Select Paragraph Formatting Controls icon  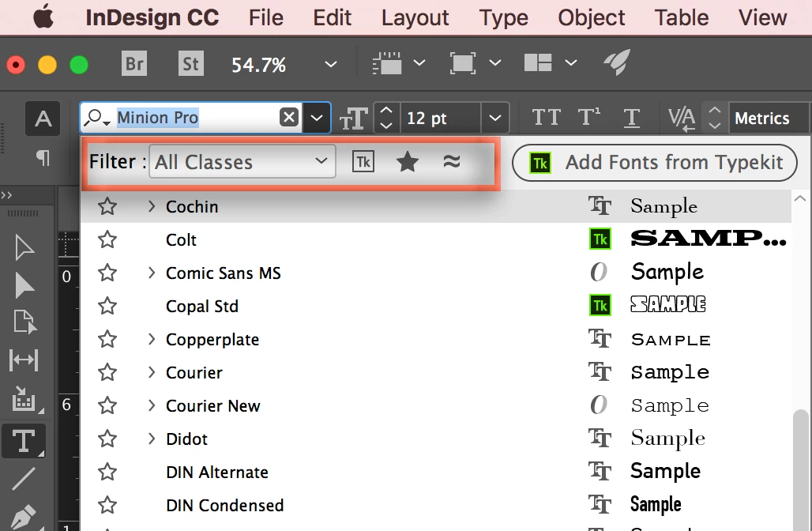click(43, 157)
